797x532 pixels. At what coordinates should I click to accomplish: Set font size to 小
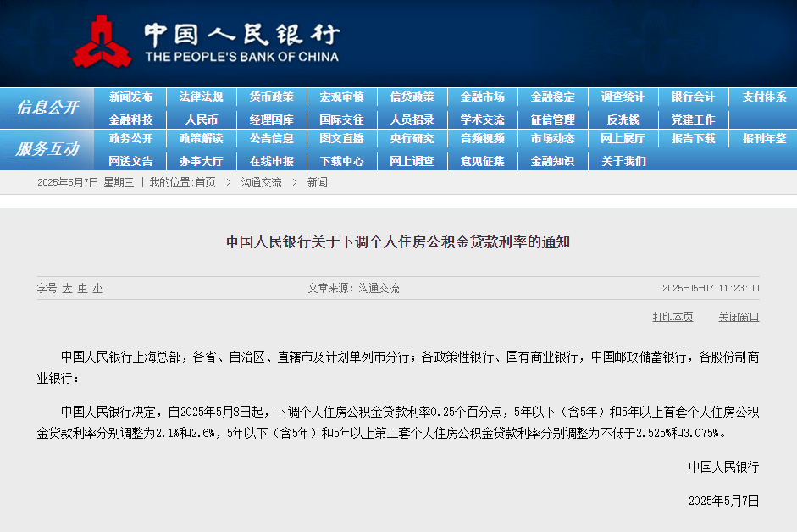click(97, 288)
